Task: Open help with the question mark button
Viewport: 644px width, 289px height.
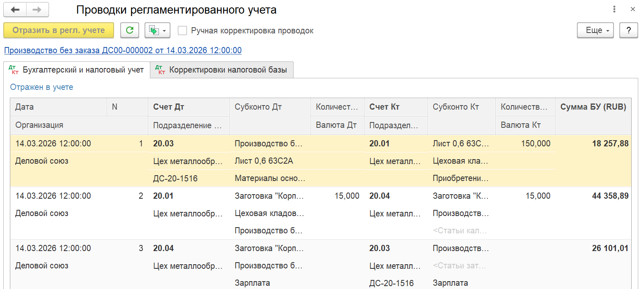Action: (629, 31)
